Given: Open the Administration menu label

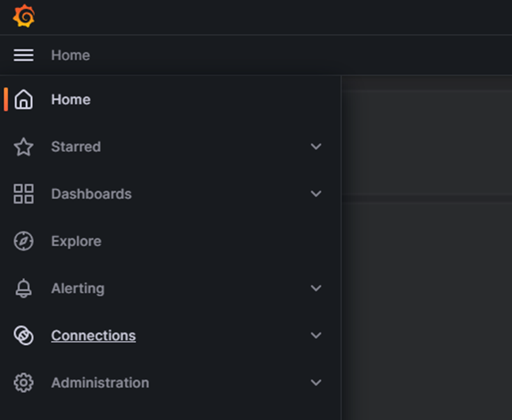Looking at the screenshot, I should coord(100,383).
